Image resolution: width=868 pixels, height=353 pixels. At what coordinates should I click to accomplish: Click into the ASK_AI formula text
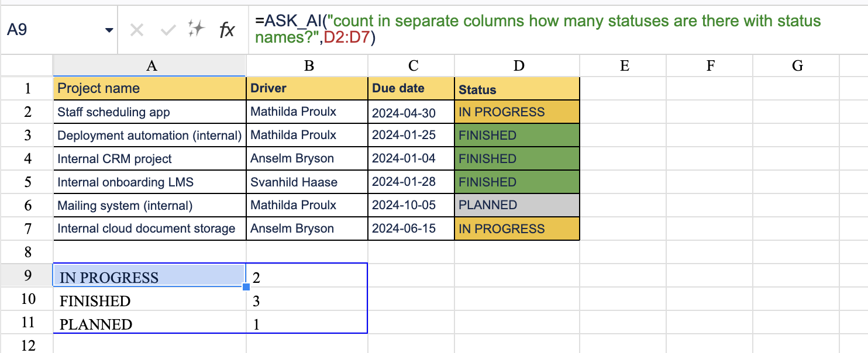(x=538, y=30)
